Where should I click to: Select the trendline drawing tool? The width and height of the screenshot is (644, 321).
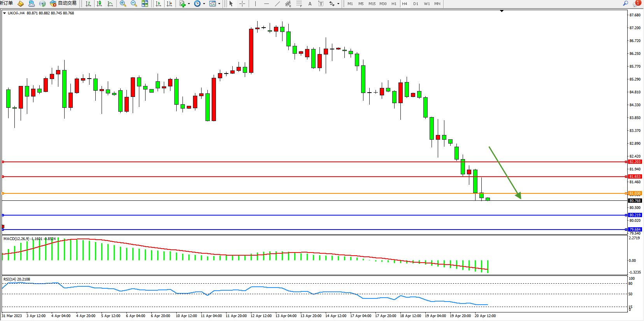(x=277, y=4)
